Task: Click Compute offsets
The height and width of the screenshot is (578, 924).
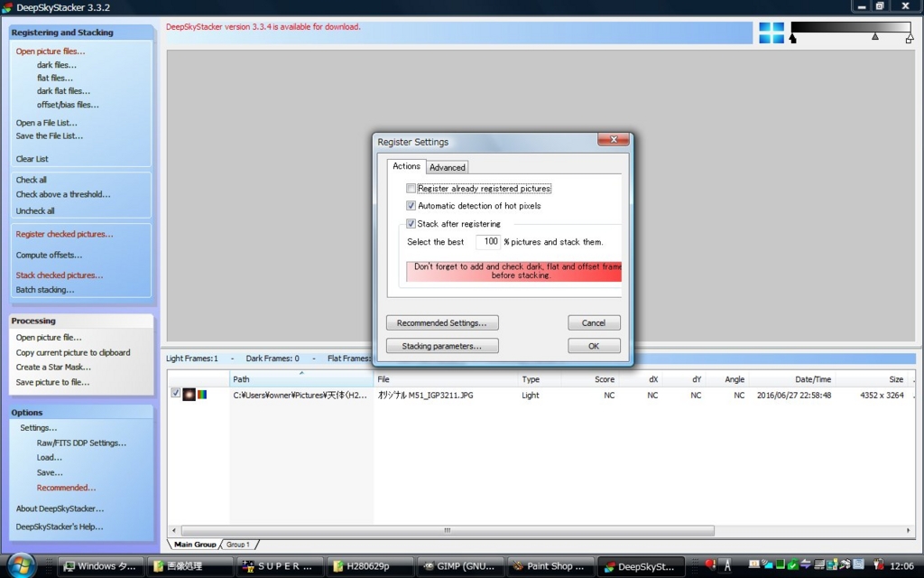Action: 49,256
